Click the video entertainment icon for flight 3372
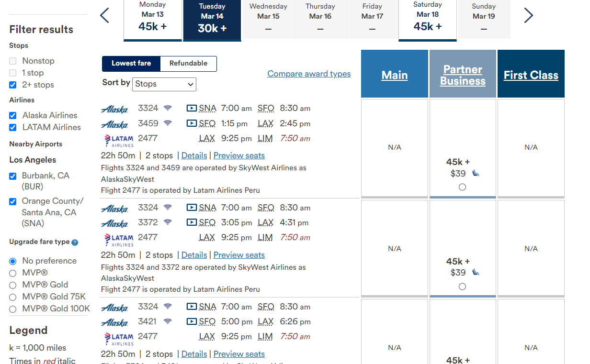This screenshot has height=364, width=590. point(192,222)
